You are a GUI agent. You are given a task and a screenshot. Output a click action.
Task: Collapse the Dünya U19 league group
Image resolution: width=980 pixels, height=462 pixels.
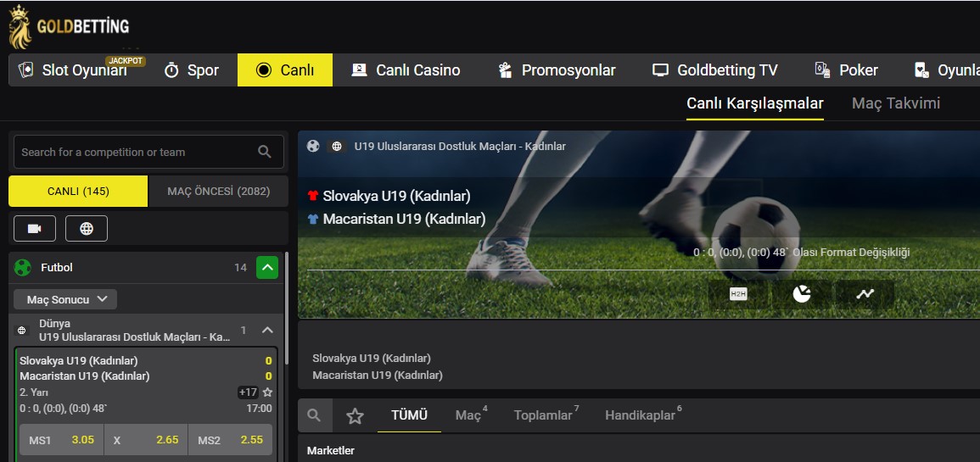click(267, 331)
